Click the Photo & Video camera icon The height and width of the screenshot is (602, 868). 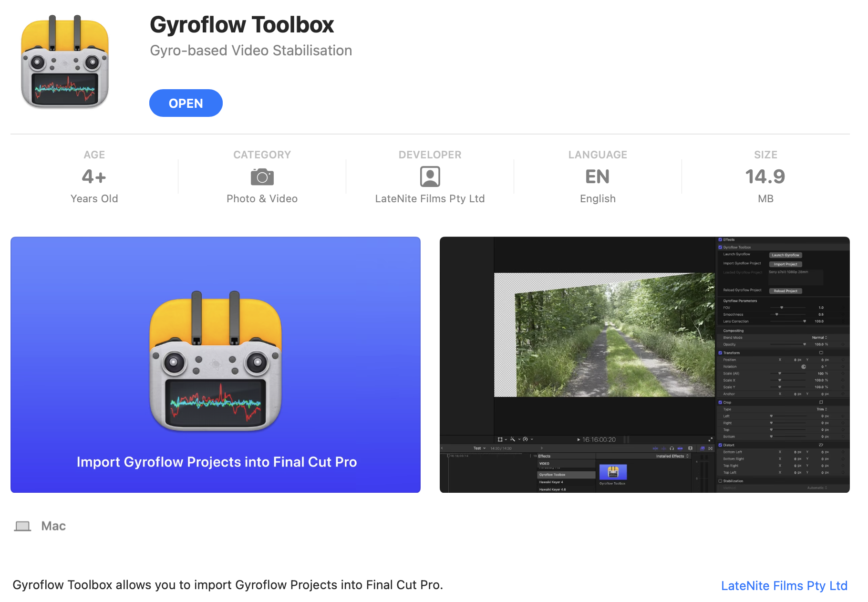262,177
